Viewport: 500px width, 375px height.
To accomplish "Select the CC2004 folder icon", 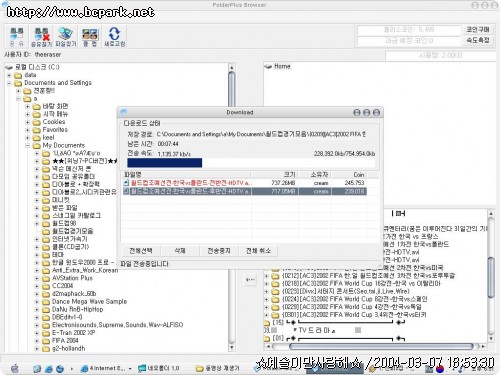I will click(46, 286).
